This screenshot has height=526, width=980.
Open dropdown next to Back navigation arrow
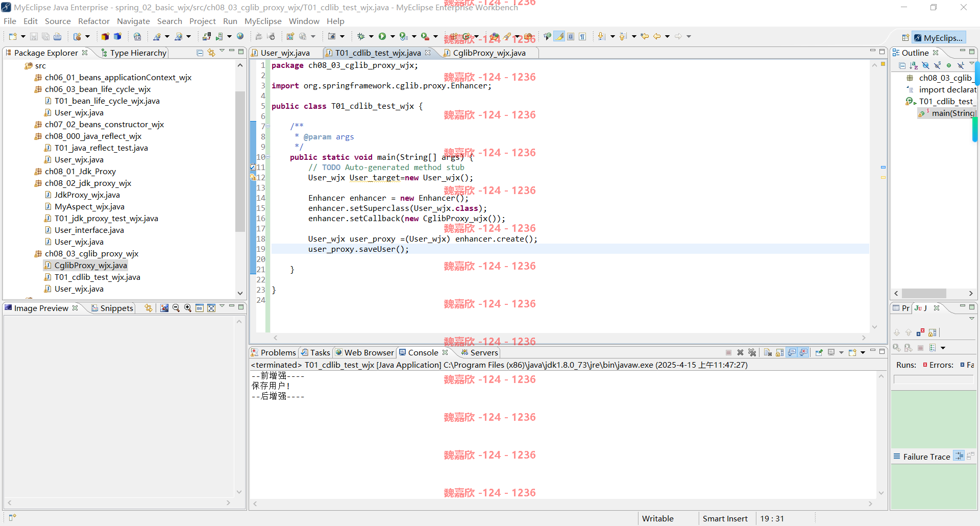[667, 36]
